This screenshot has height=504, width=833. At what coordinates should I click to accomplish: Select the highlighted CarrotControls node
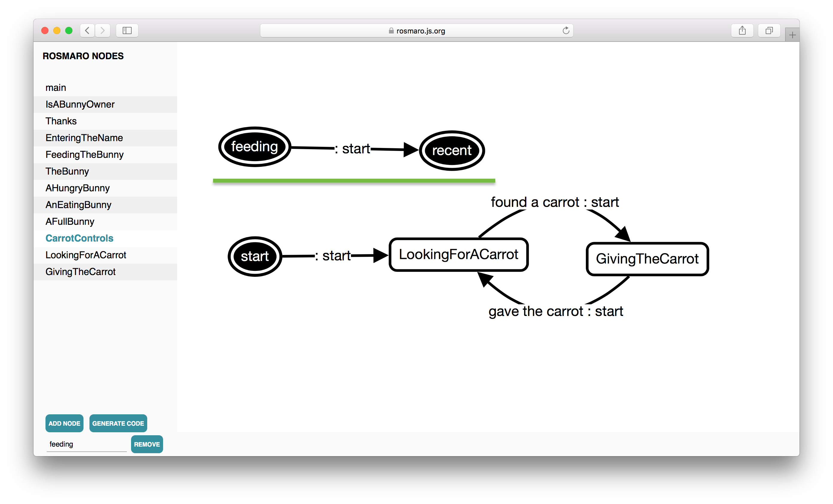[x=105, y=238]
